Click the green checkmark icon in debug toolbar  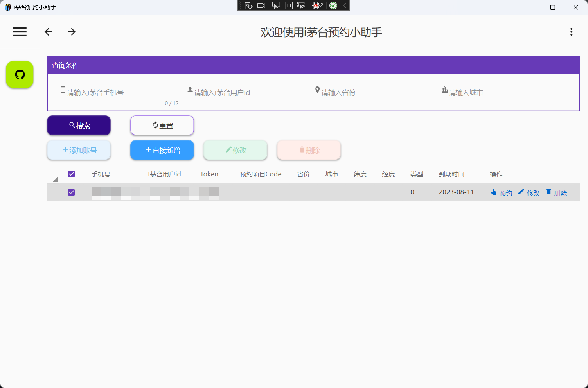point(333,5)
